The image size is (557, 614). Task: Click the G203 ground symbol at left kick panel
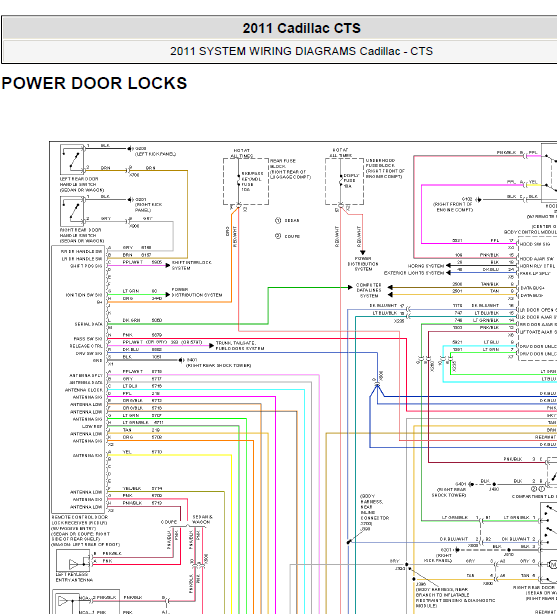[130, 148]
